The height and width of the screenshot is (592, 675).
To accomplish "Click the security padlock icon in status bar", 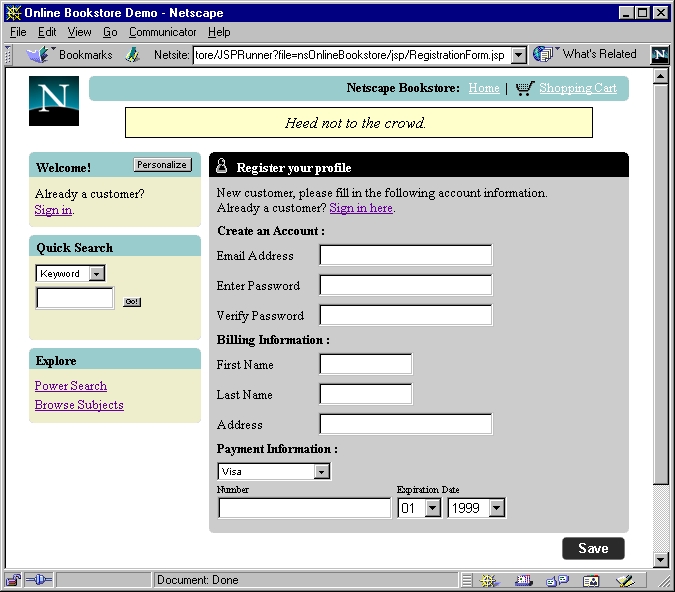I will click(x=13, y=580).
